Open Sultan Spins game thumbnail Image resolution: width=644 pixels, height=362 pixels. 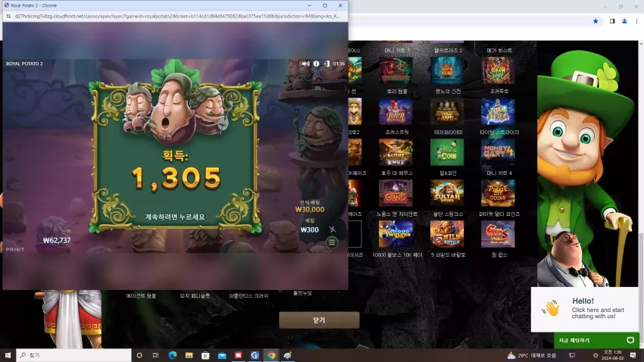[447, 193]
